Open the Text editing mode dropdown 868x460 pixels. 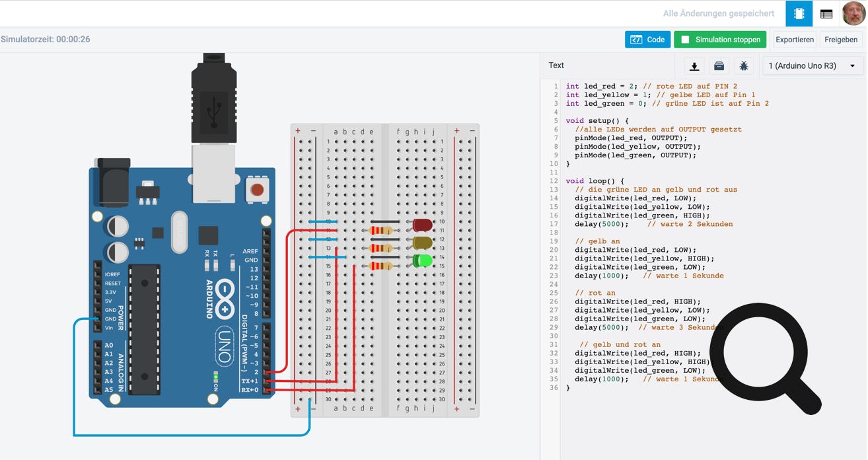tap(556, 65)
